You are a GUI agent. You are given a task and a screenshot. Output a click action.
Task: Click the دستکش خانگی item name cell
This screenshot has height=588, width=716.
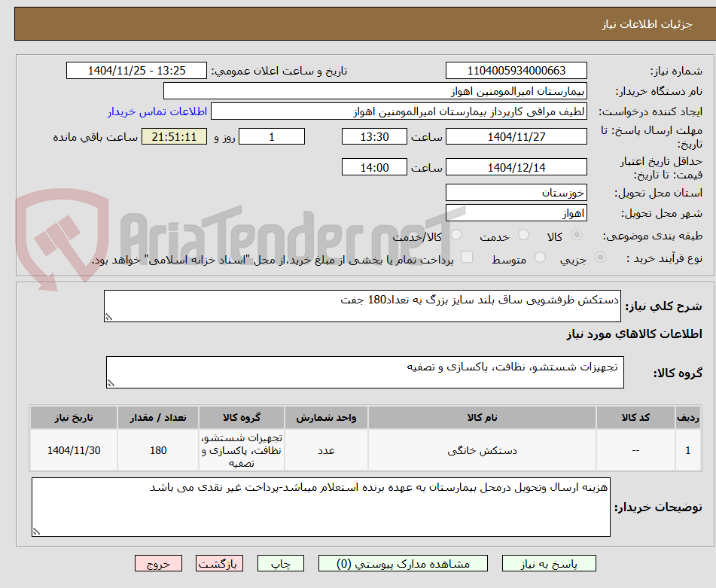[482, 450]
